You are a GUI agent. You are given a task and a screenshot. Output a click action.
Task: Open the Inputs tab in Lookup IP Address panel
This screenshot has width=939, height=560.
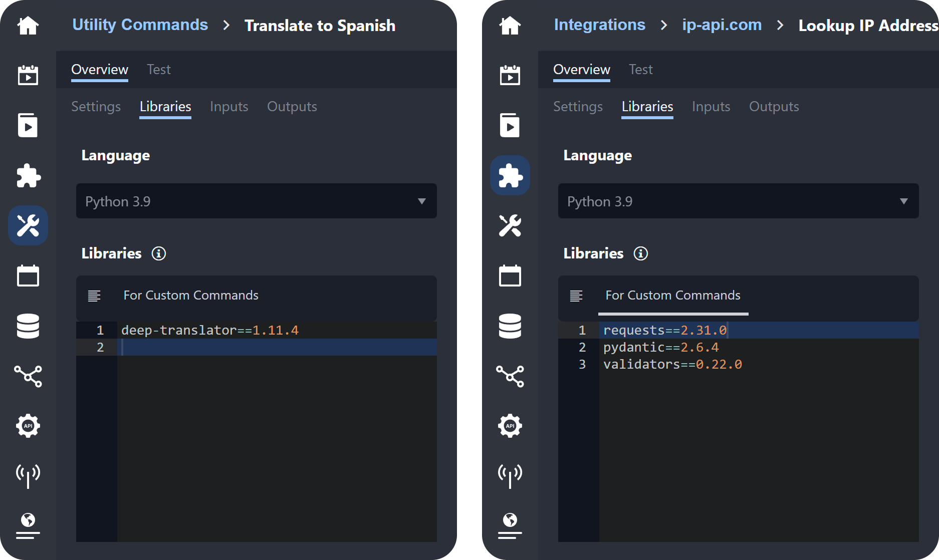click(x=711, y=107)
